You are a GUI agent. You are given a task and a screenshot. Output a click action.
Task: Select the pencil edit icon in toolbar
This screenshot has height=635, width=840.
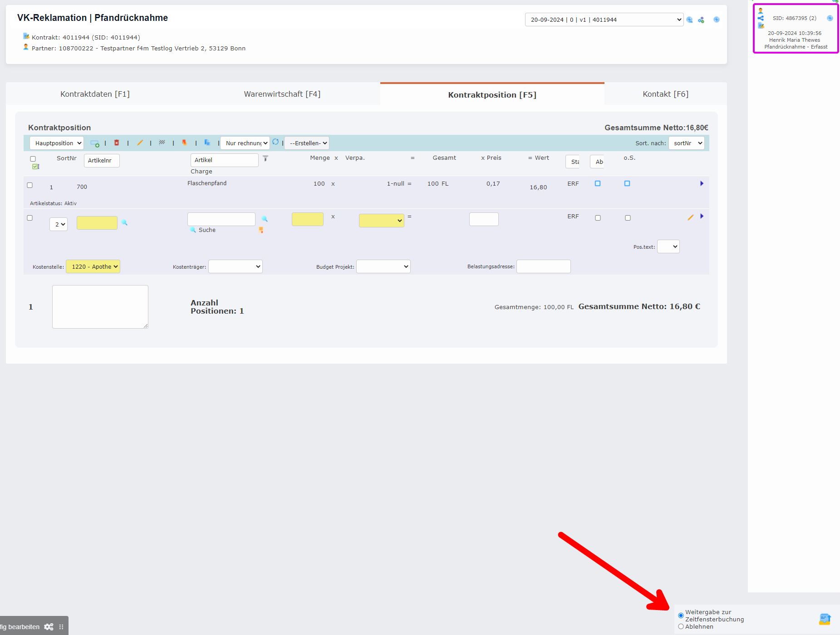point(140,143)
